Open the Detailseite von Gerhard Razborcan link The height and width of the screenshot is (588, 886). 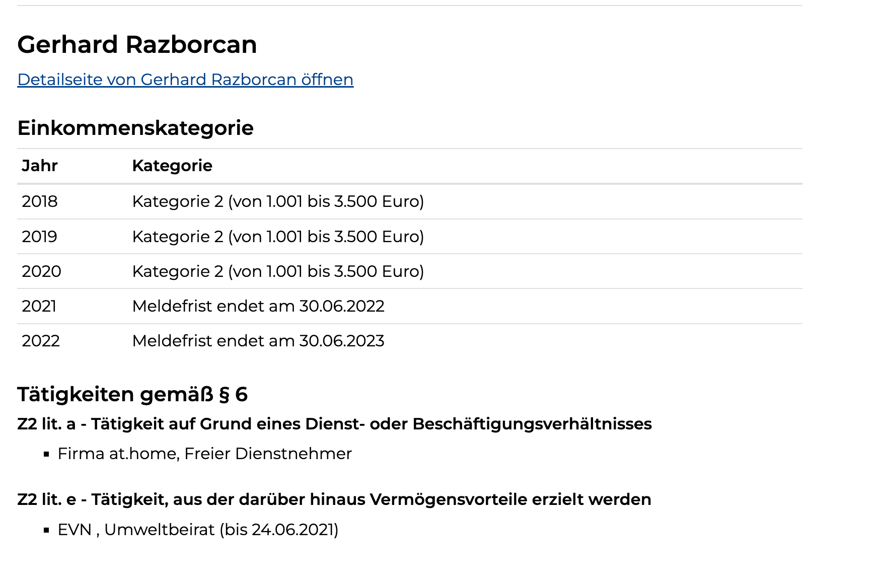pos(185,80)
